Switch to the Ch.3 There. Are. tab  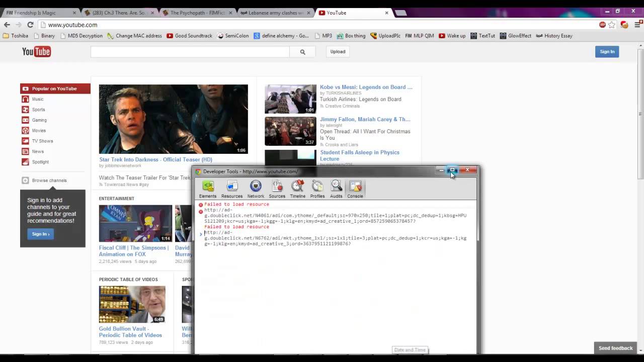(120, 13)
